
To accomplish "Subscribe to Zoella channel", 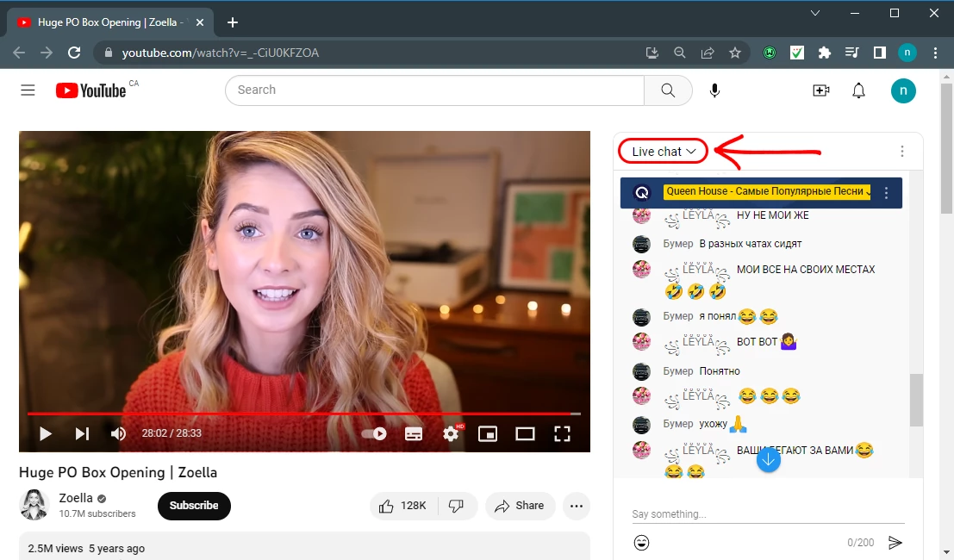I will [194, 506].
